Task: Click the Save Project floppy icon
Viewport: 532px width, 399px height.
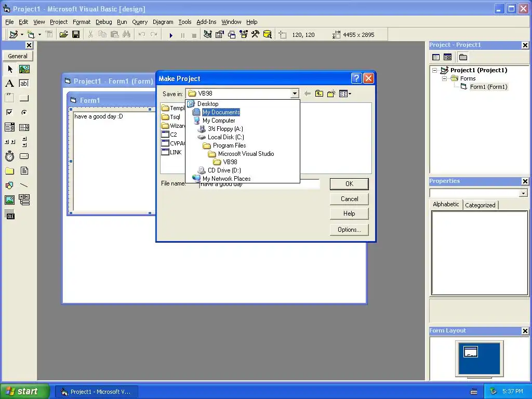Action: pyautogui.click(x=76, y=35)
